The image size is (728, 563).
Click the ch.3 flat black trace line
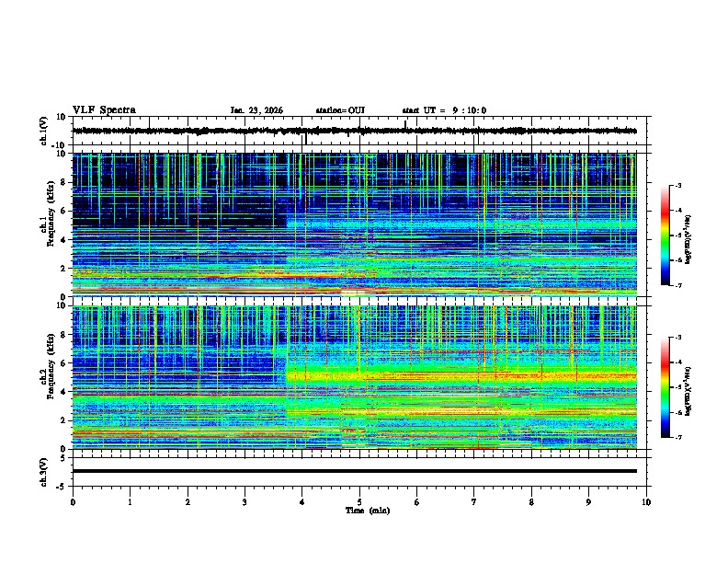(x=354, y=471)
